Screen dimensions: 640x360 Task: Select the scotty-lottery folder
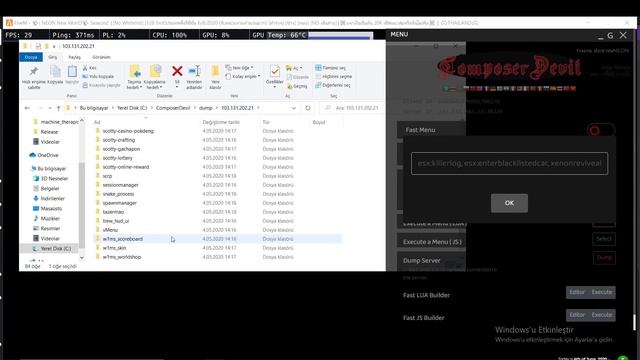click(x=118, y=158)
